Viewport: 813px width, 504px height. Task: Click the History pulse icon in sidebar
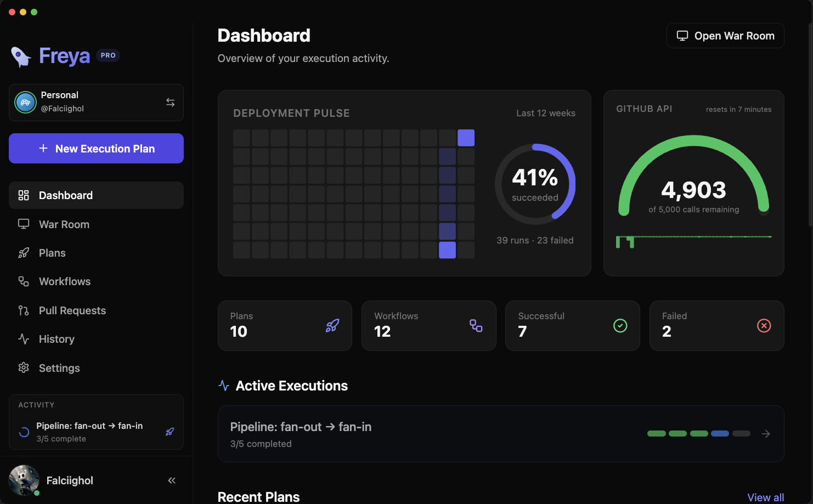coord(24,339)
